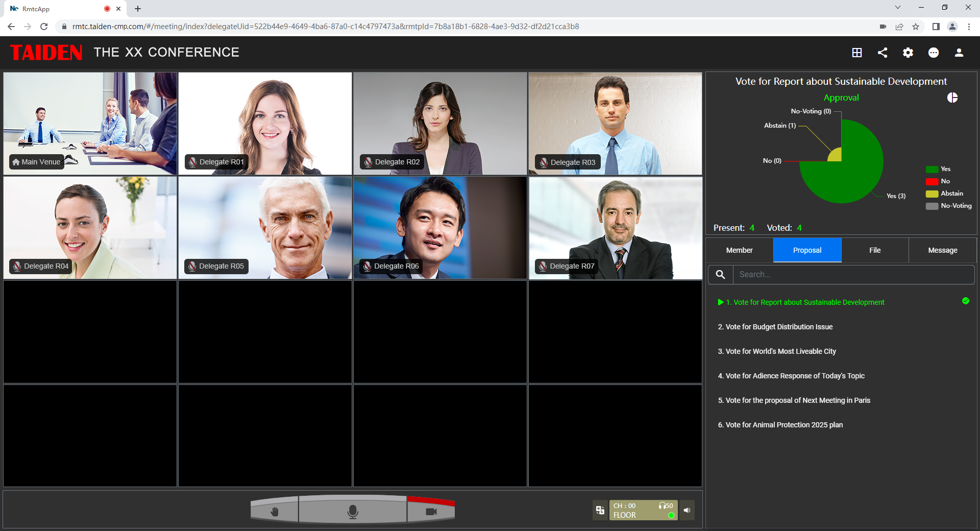Switch to the Member tab

pos(739,250)
